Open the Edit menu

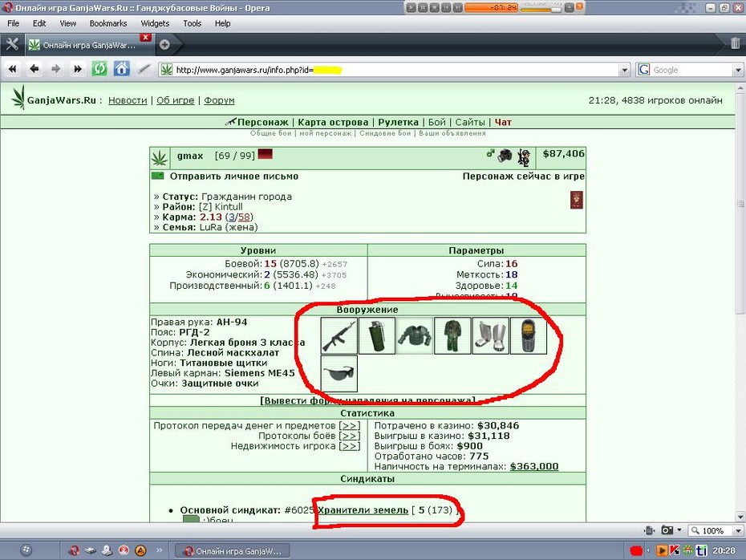[39, 23]
